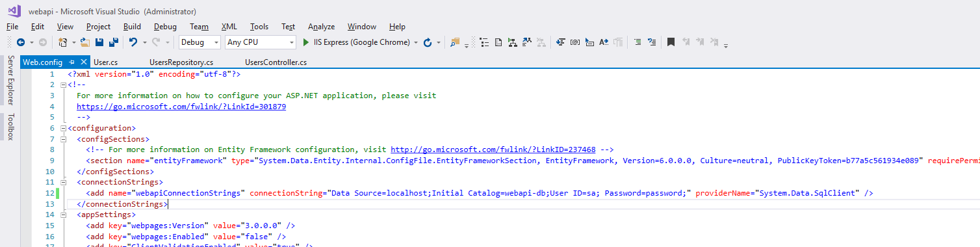Click the hierarchy icon with green play arrow

coord(513,42)
